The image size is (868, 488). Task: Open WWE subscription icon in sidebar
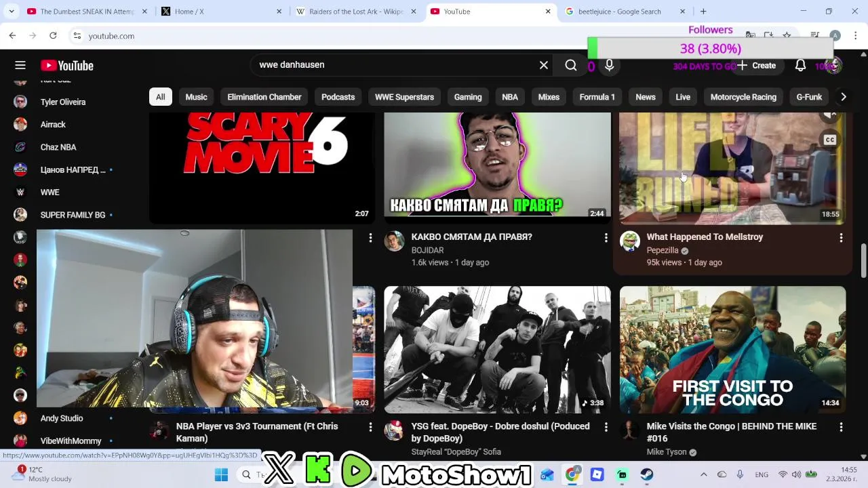pyautogui.click(x=20, y=192)
